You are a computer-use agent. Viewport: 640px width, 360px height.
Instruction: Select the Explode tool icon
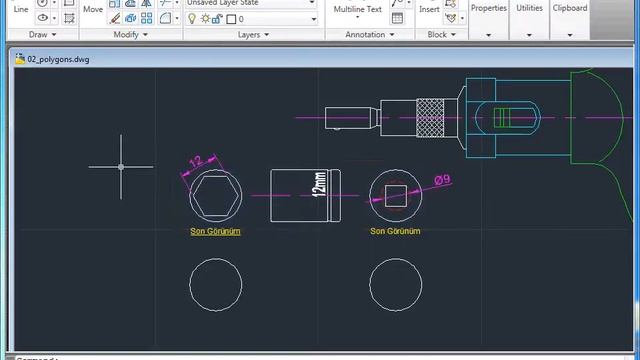131,18
